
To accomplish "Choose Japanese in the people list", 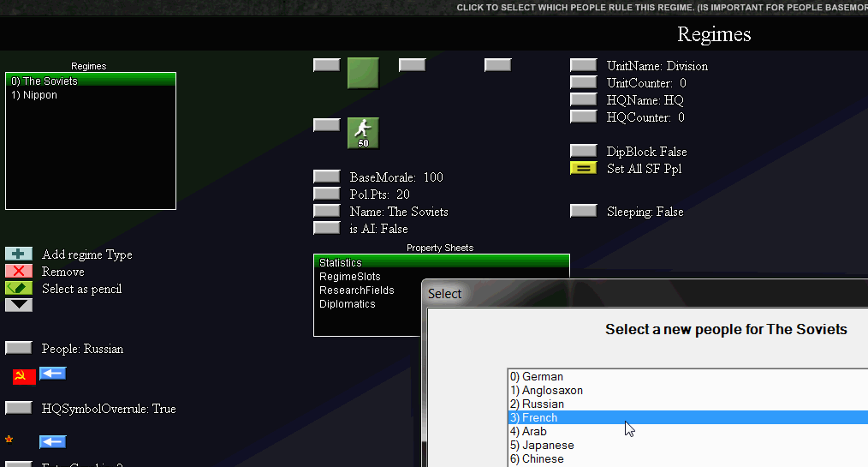I will [688, 446].
